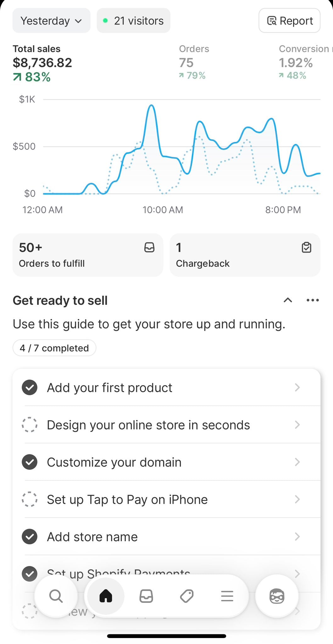The image size is (333, 644).
Task: Open the 'Add store name' task
Action: [92, 536]
